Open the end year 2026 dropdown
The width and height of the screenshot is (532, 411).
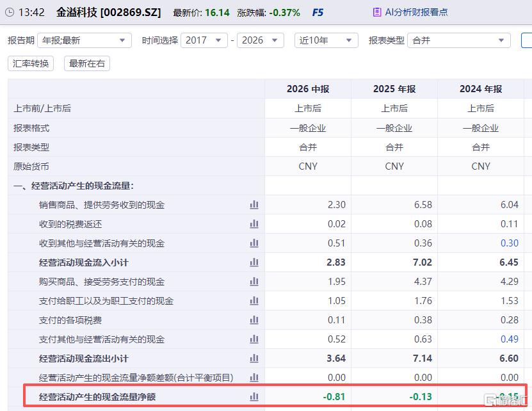(260, 40)
